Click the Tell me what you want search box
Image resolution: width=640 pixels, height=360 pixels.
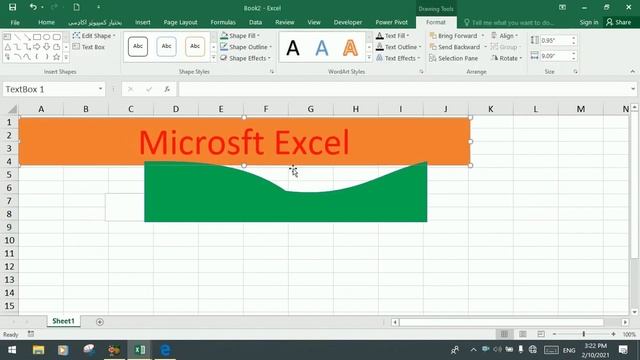[509, 22]
